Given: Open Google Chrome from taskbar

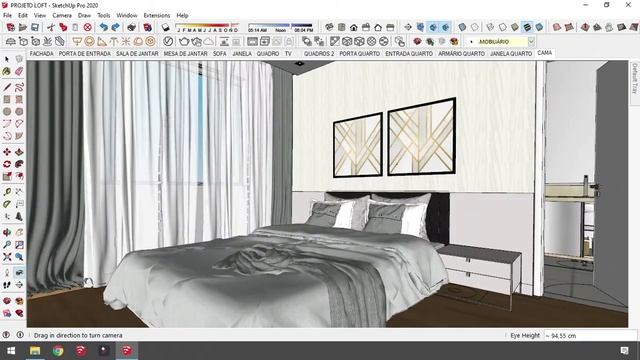Looking at the screenshot, I should 58,351.
